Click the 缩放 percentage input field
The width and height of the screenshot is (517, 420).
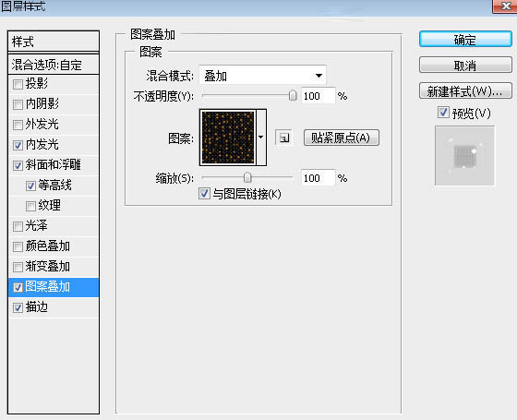[318, 178]
